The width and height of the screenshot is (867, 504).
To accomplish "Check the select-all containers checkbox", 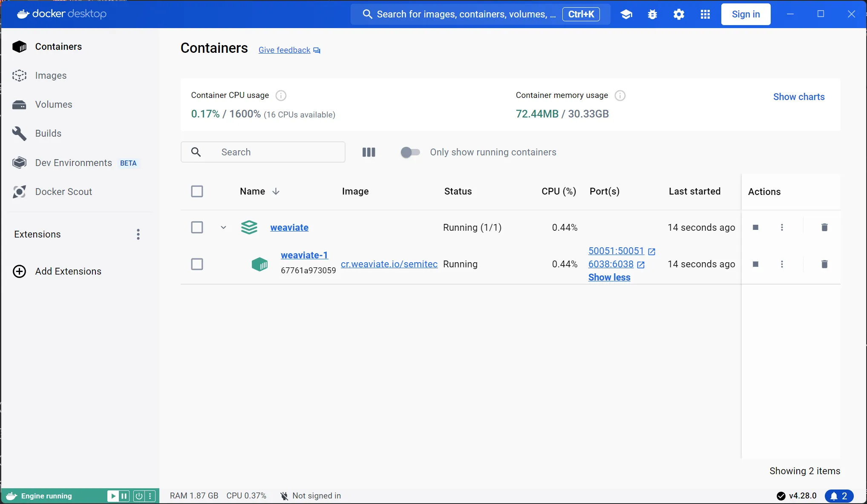I will (x=197, y=191).
